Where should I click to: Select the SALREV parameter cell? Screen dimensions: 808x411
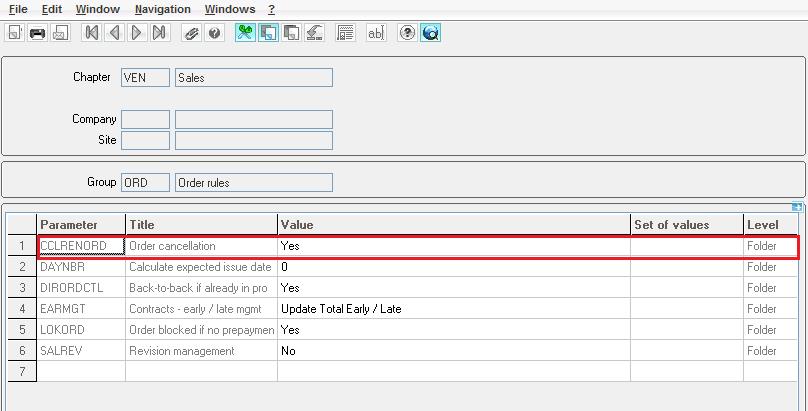tap(81, 351)
